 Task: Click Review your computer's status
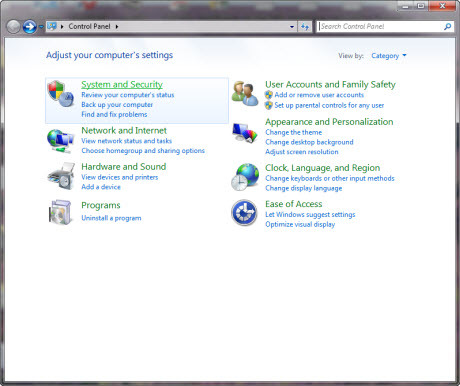click(x=128, y=95)
